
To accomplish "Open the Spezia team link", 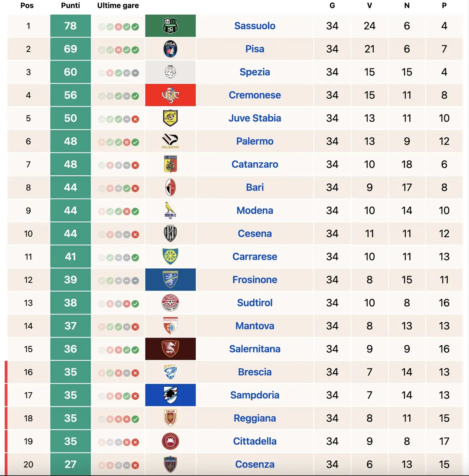I will coord(255,72).
